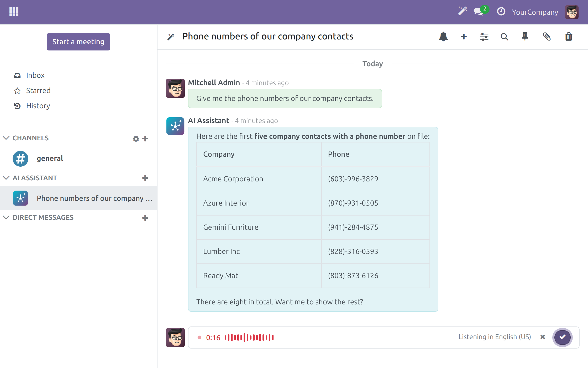Search messages with magnifier icon
Viewport: 588px width, 368px height.
tap(504, 37)
